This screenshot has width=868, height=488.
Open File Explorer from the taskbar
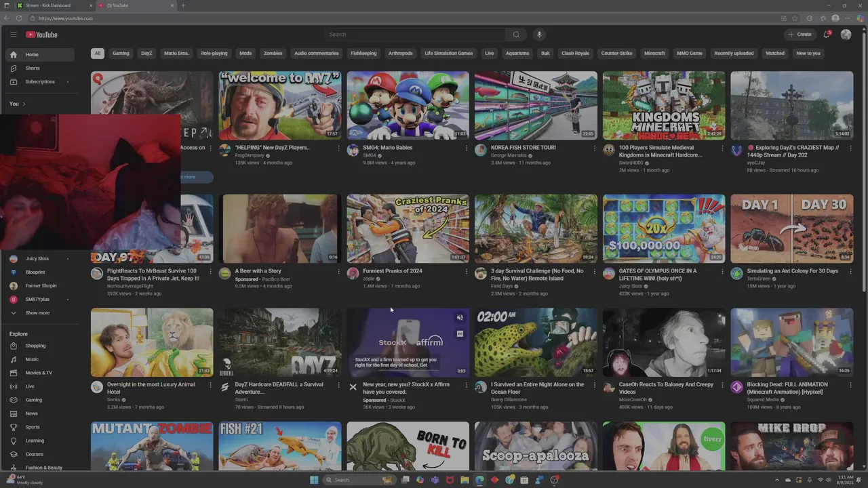pos(465,480)
